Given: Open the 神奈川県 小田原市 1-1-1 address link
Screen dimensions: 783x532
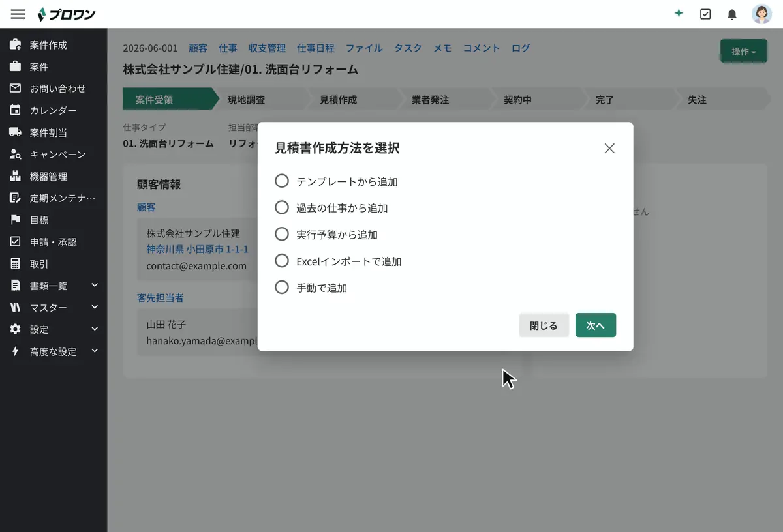Looking at the screenshot, I should point(197,249).
